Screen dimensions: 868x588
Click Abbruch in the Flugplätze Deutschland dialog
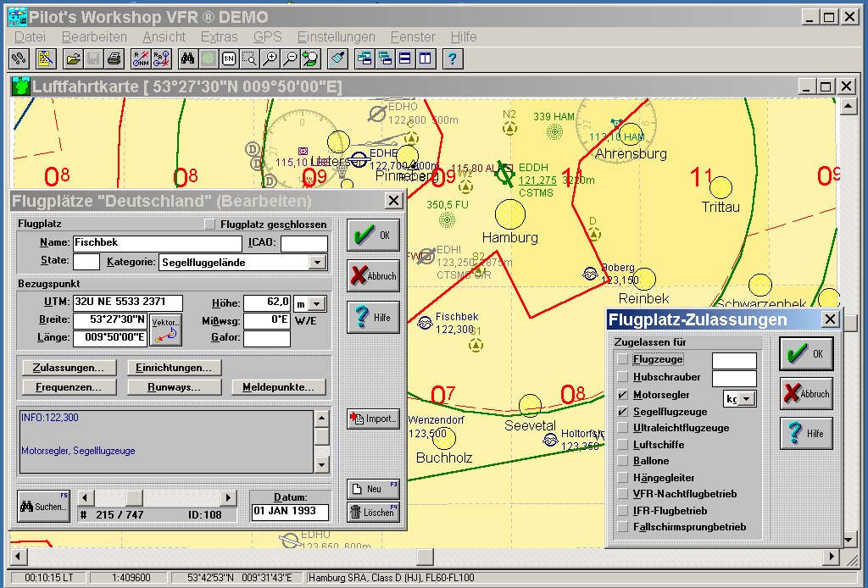pos(373,275)
